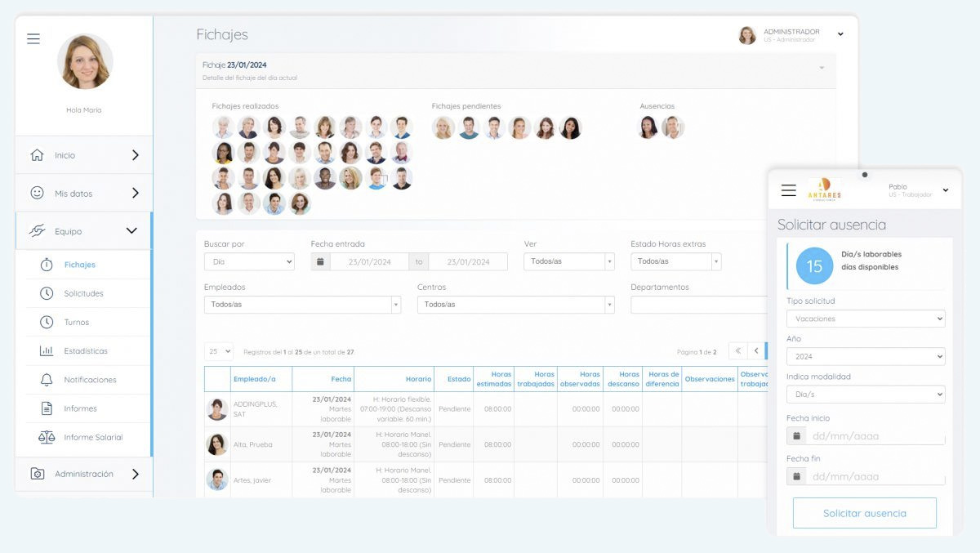
Task: Open the Tipo solicitud Vacaciones dropdown
Action: point(866,319)
